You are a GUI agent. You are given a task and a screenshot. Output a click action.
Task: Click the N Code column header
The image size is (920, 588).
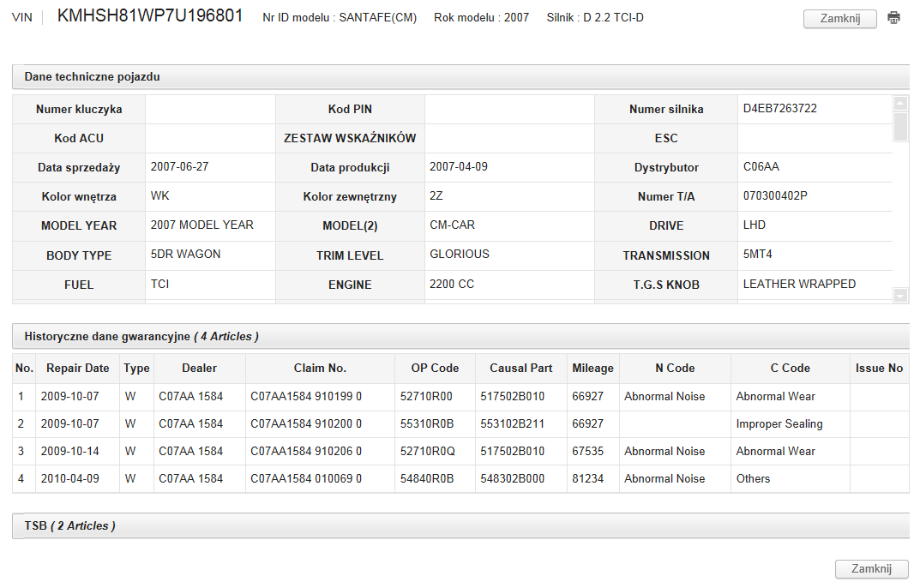[675, 368]
